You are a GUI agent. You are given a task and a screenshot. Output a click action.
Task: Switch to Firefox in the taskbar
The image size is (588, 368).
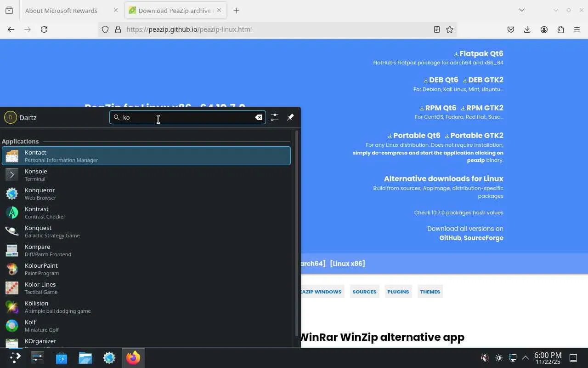tap(133, 357)
